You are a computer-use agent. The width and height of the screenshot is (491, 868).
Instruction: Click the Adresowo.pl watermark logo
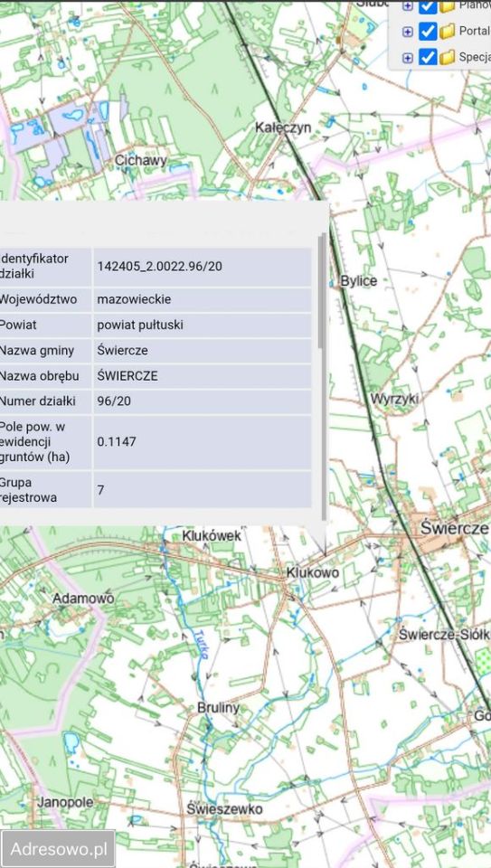(58, 849)
